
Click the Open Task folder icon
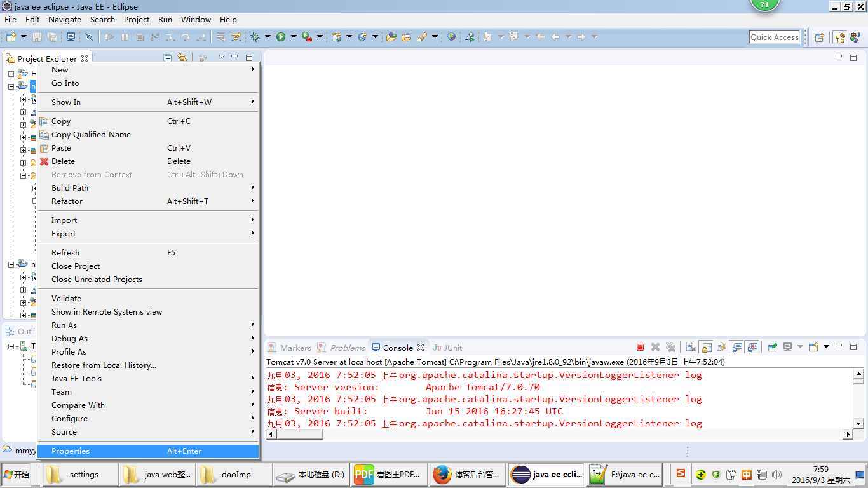(406, 37)
